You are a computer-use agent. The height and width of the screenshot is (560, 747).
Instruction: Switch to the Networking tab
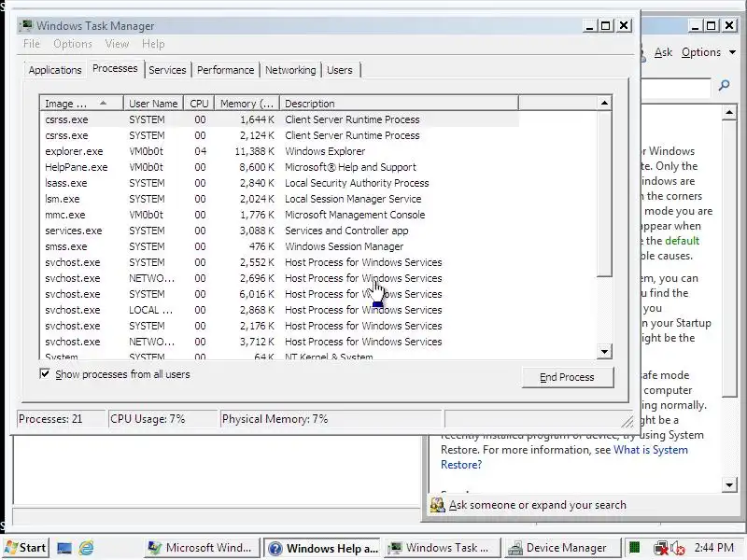(x=290, y=70)
